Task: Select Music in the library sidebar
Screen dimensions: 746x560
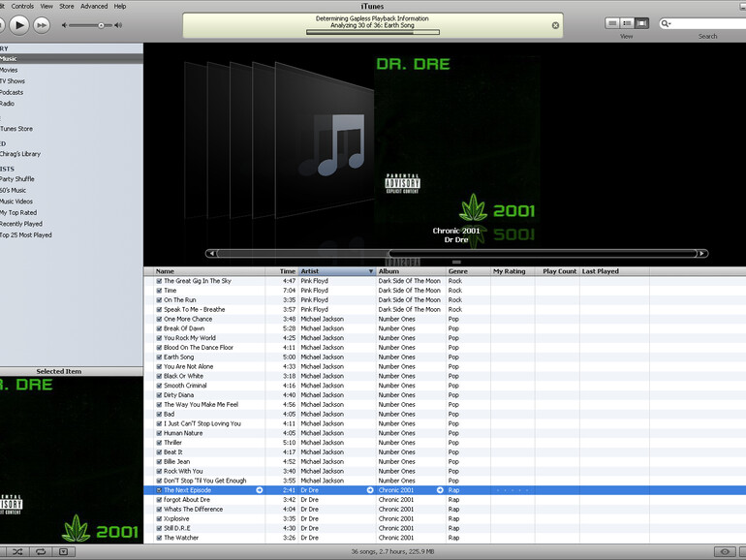Action: pos(72,58)
